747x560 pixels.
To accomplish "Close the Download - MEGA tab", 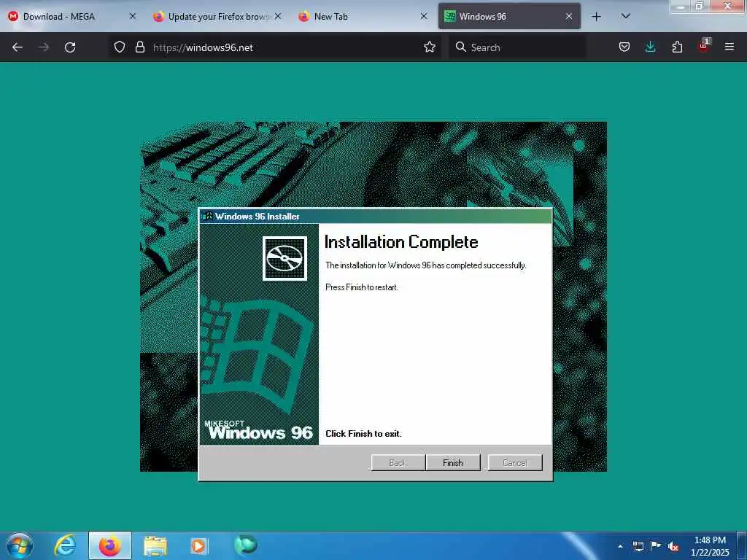I will [x=133, y=16].
